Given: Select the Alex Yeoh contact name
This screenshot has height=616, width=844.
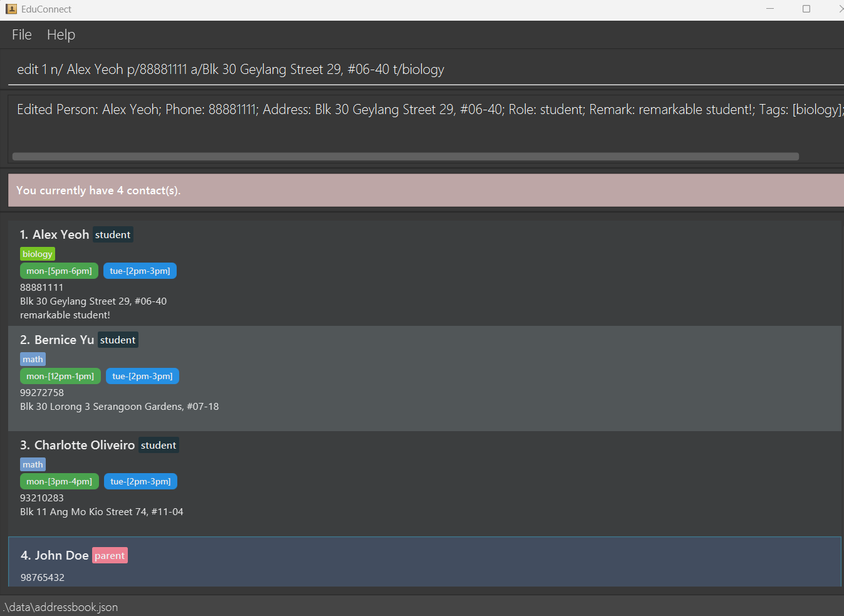Looking at the screenshot, I should point(61,234).
